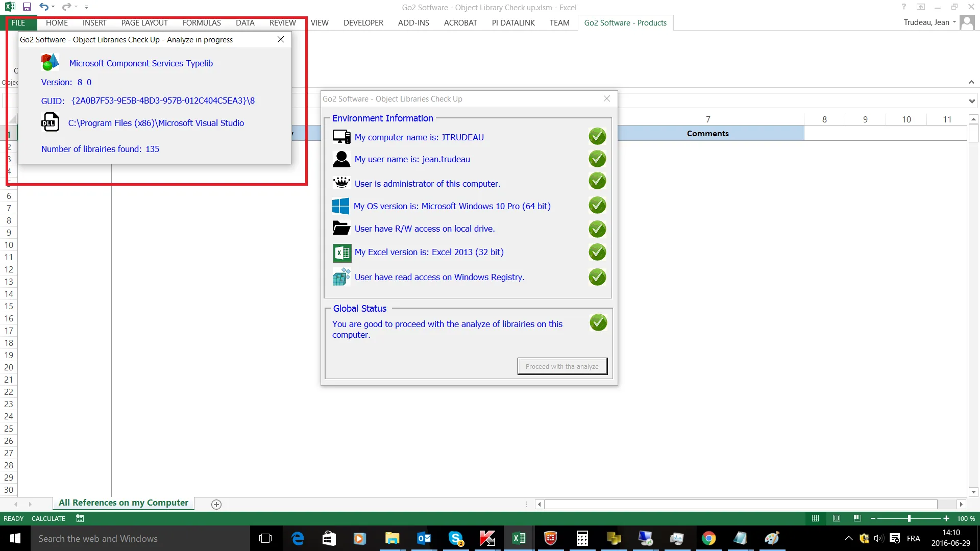The height and width of the screenshot is (551, 980).
Task: Open the DEVELOPER ribbon tab
Action: tap(363, 23)
